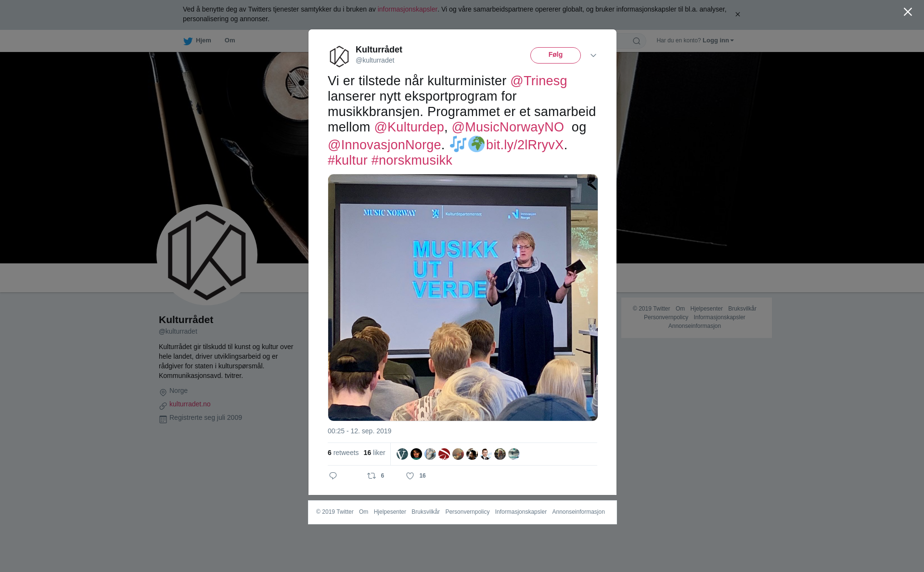Open the tweet photo of presentation
This screenshot has width=924, height=572.
462,298
